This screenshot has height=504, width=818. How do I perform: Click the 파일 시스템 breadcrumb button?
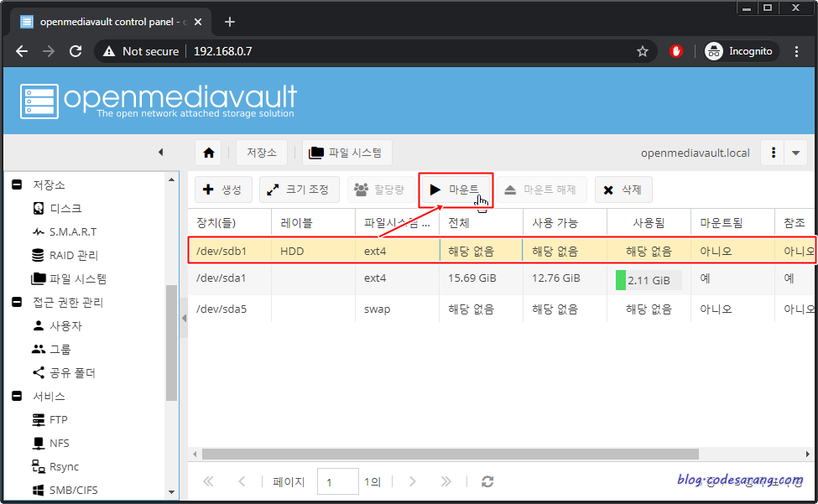point(347,153)
